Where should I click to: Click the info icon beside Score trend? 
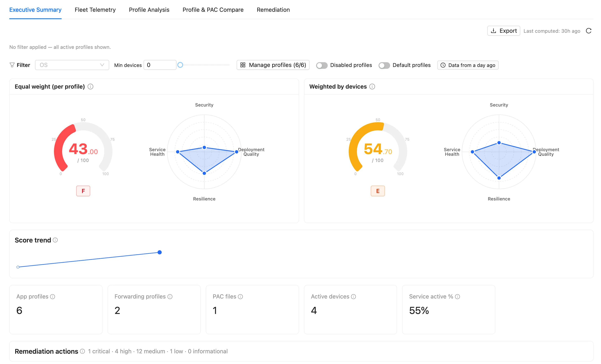coord(55,240)
